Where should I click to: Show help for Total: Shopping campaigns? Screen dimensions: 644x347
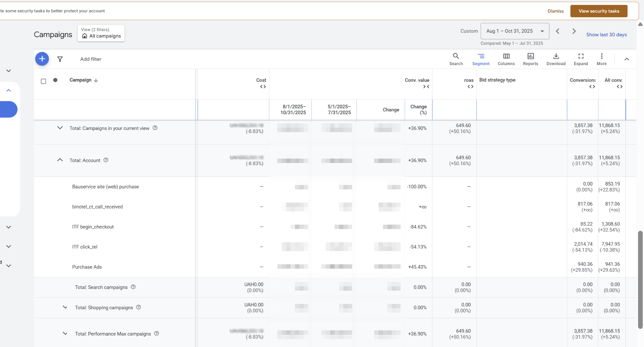pos(138,307)
